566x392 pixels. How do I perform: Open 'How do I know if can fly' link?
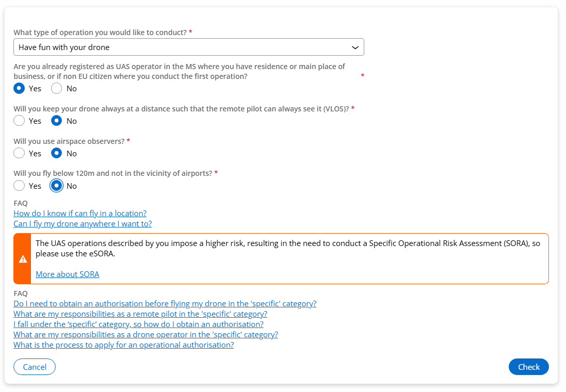(80, 214)
